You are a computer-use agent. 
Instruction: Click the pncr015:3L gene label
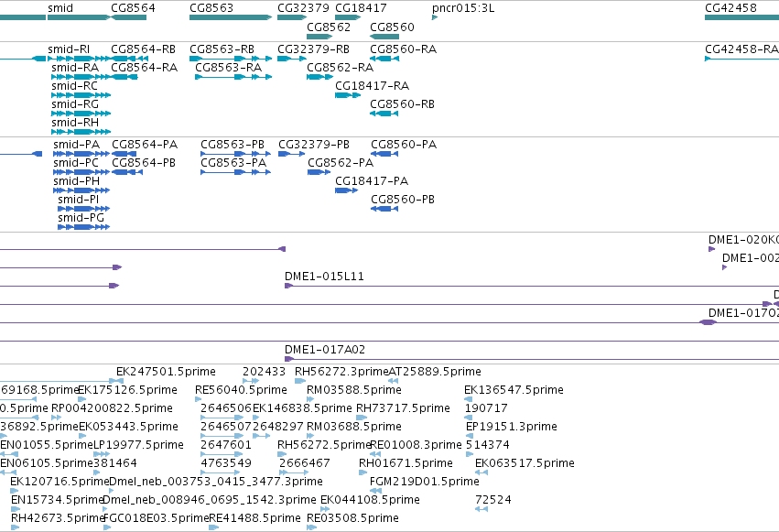click(463, 8)
